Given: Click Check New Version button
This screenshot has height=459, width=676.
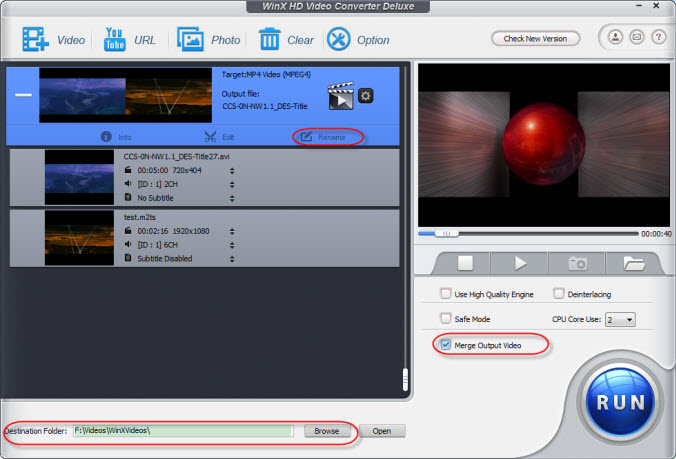Looking at the screenshot, I should click(x=535, y=38).
